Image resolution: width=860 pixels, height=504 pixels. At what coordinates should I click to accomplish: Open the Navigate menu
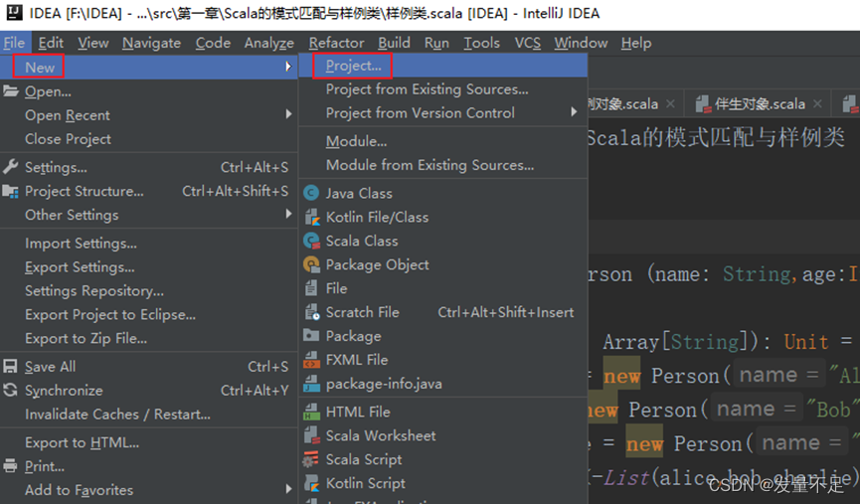(x=151, y=43)
